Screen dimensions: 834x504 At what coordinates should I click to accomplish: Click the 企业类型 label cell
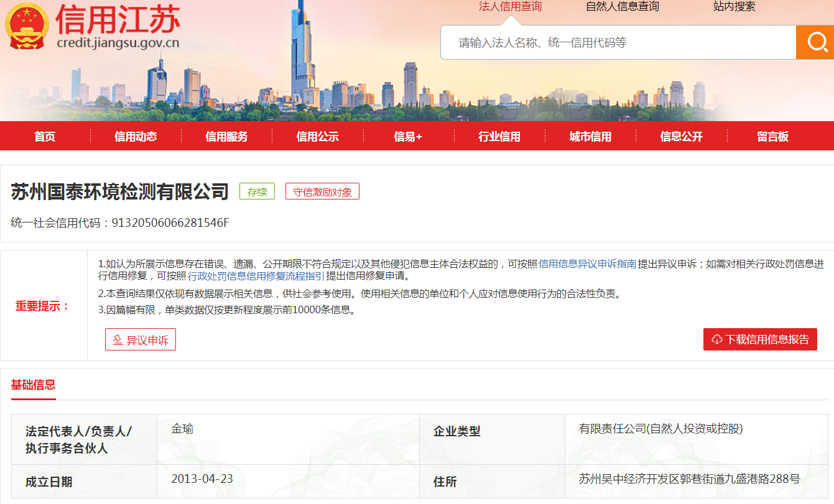pyautogui.click(x=492, y=439)
